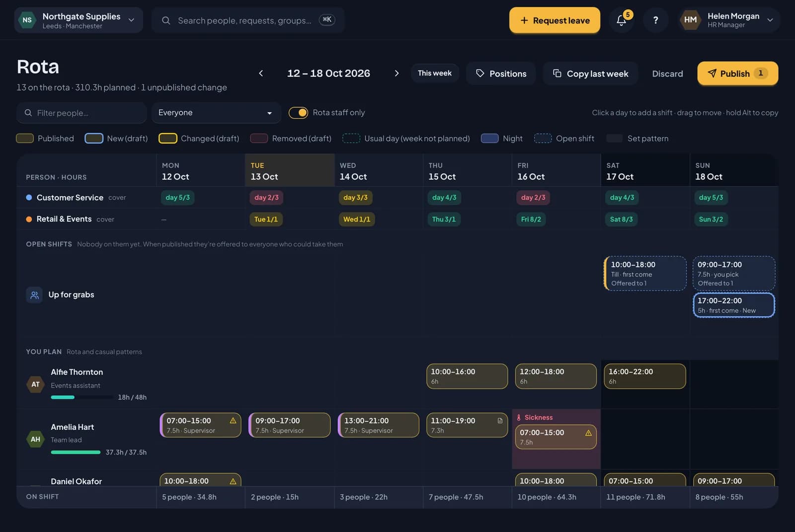Click Alfie Thornton's AT avatar
Image resolution: width=795 pixels, height=532 pixels.
pos(36,384)
